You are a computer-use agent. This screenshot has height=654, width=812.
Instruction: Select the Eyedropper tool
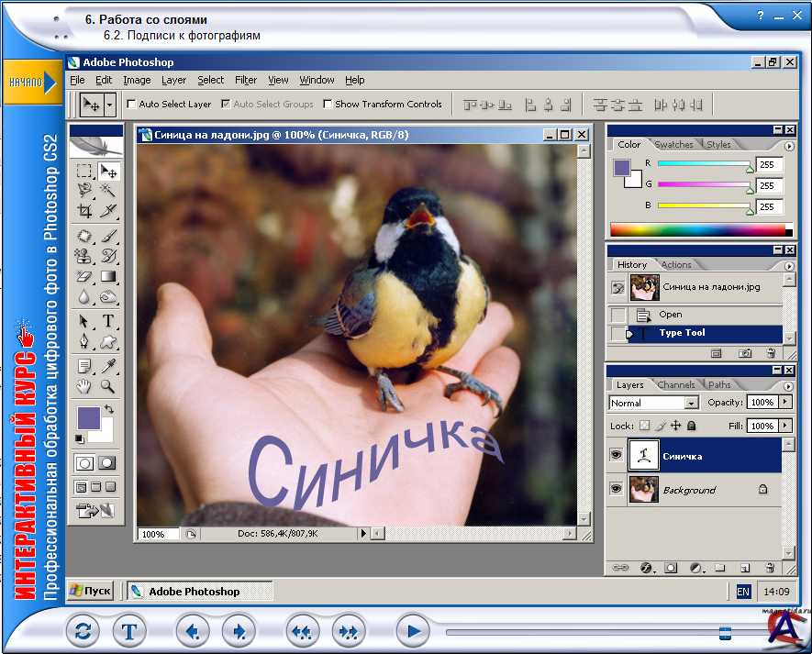[x=108, y=365]
